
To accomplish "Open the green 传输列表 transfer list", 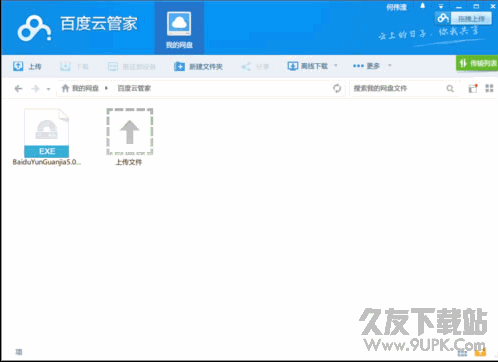I will pyautogui.click(x=477, y=63).
